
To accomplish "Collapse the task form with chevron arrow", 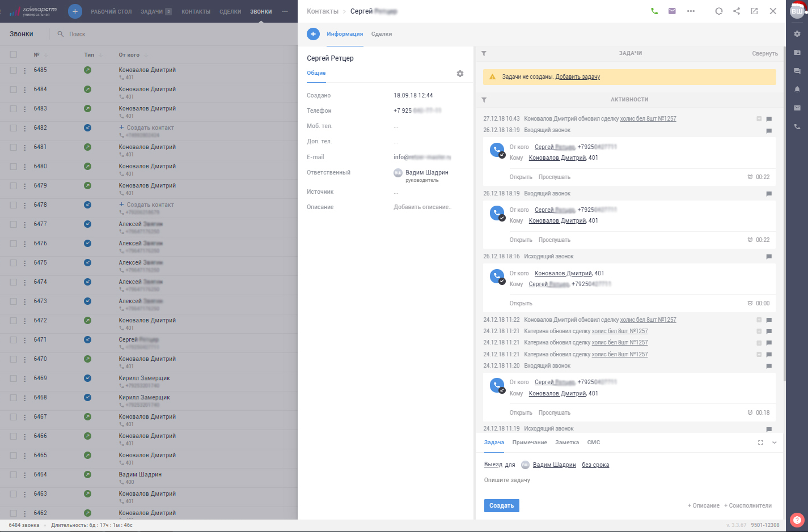I will 774,442.
